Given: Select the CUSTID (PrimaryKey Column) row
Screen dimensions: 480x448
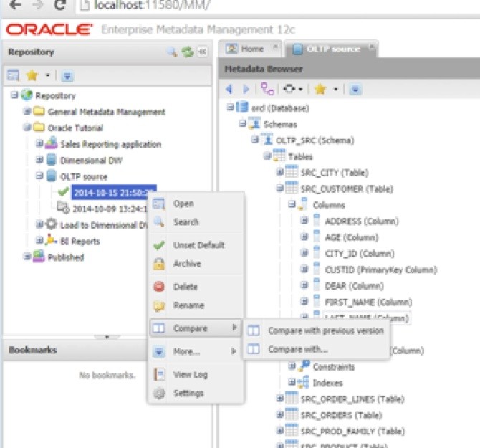Looking at the screenshot, I should [x=381, y=270].
